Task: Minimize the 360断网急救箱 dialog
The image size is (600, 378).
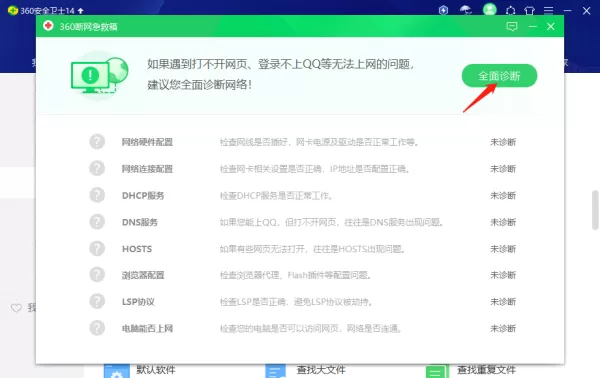Action: click(533, 26)
